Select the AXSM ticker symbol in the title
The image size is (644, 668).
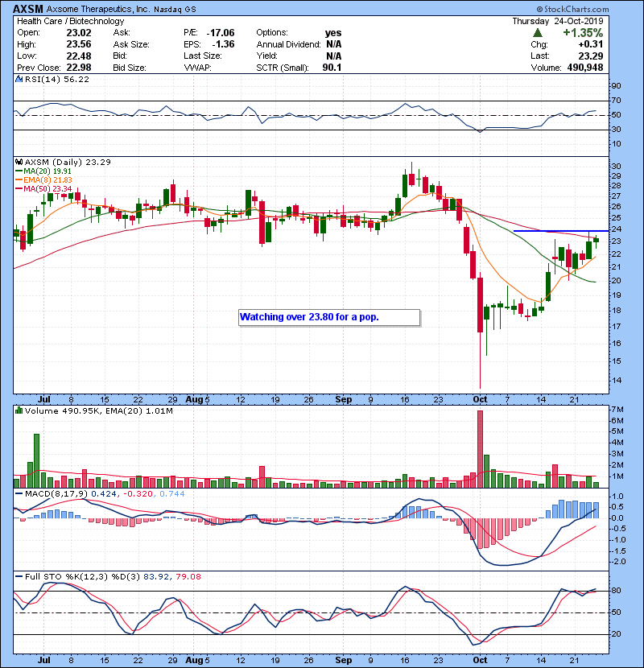click(27, 9)
